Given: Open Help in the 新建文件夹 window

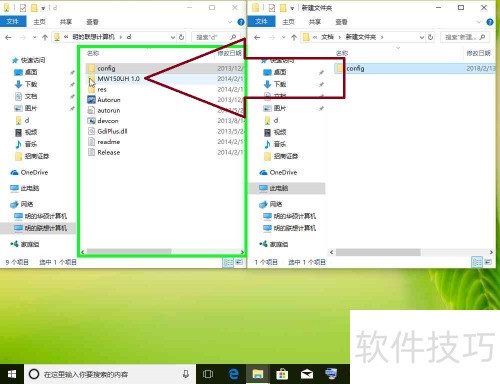Looking at the screenshot, I should coord(490,22).
